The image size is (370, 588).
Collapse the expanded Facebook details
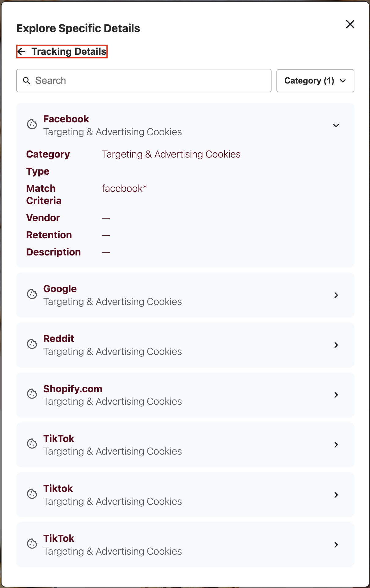click(x=336, y=125)
